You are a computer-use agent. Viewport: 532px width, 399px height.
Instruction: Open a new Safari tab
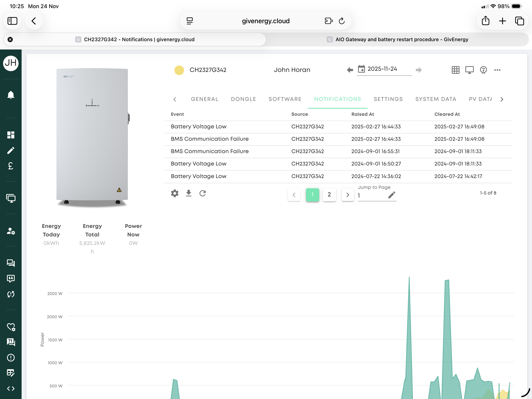pos(502,21)
